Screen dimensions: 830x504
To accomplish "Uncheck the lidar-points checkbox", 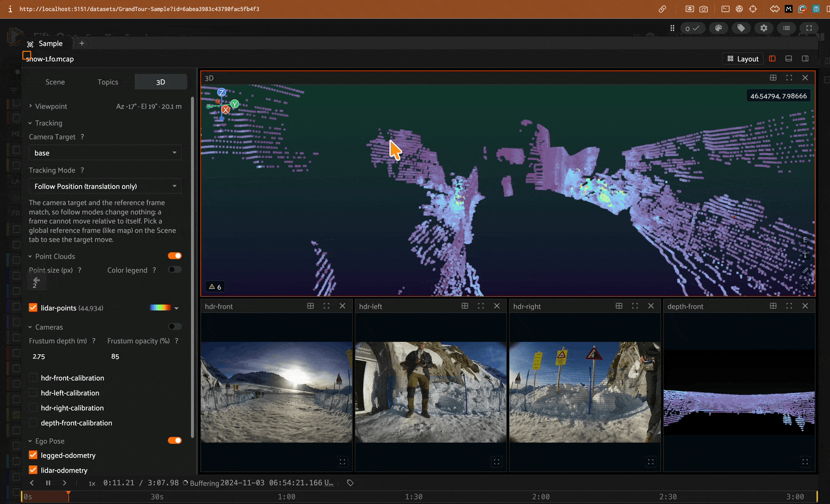I will 33,308.
